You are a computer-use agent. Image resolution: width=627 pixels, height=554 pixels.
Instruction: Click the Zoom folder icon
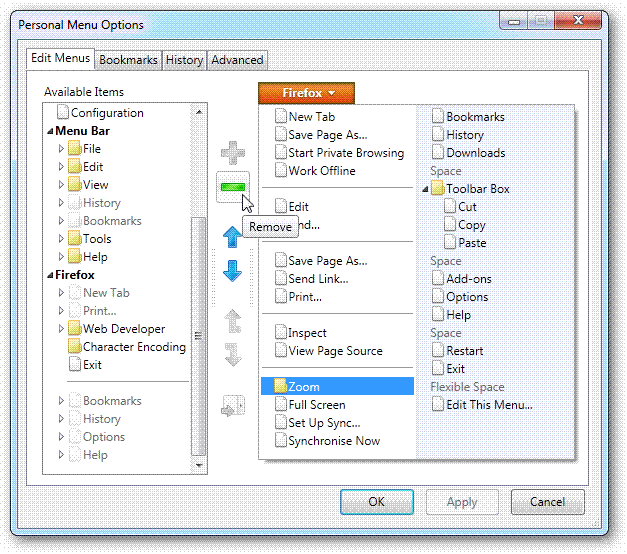click(281, 386)
